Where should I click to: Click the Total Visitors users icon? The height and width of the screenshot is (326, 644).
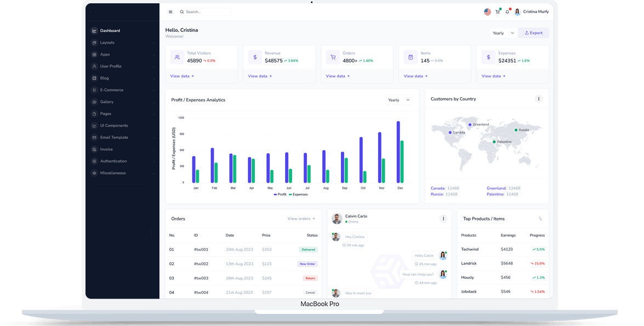click(x=177, y=57)
